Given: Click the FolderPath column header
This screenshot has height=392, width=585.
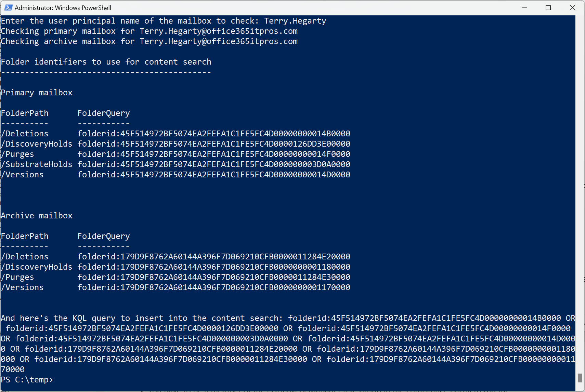Looking at the screenshot, I should click(24, 113).
